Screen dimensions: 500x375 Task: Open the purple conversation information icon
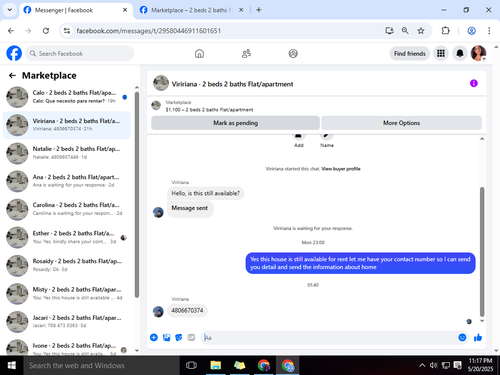point(474,83)
